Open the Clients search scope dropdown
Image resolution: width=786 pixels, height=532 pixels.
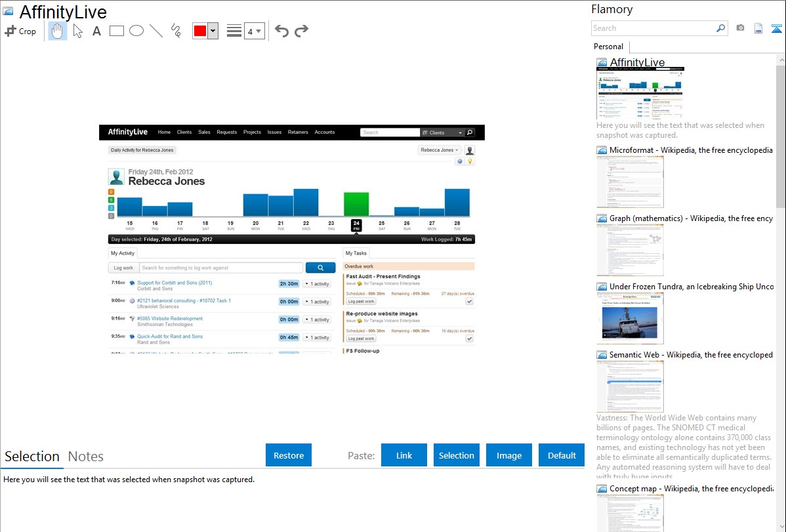442,133
